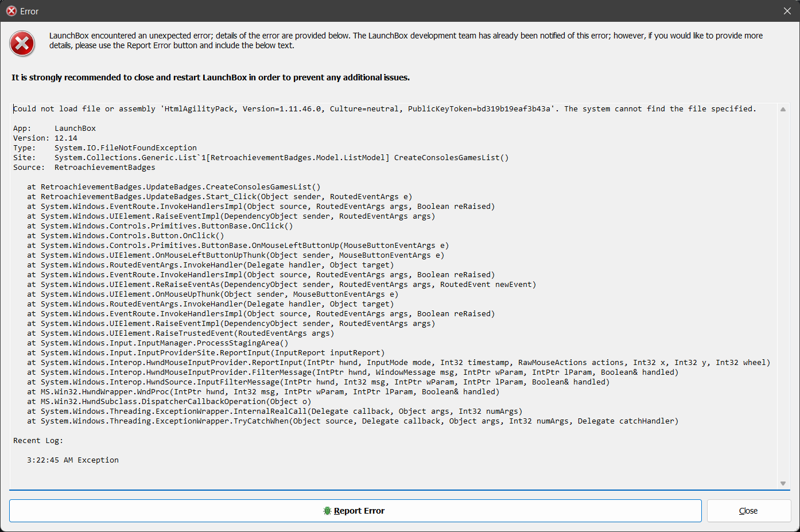Viewport: 800px width, 532px height.
Task: Click the 'Recent Log:' heading
Action: (x=38, y=440)
